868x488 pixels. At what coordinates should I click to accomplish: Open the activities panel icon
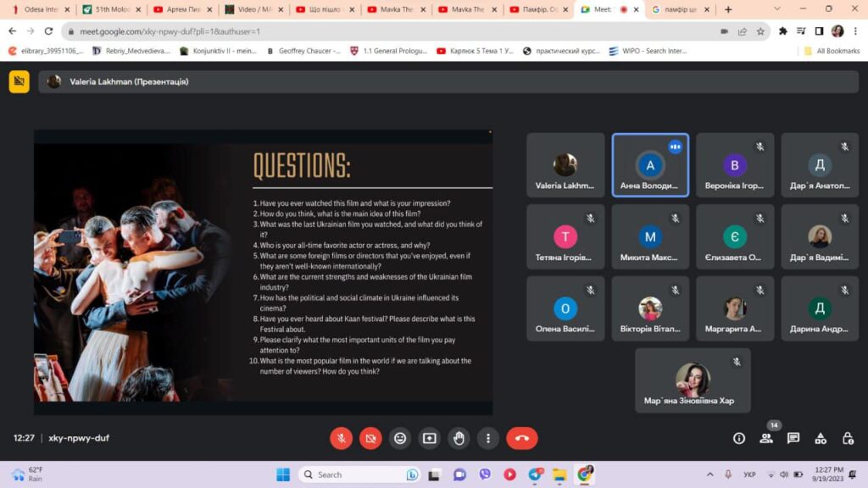(821, 438)
